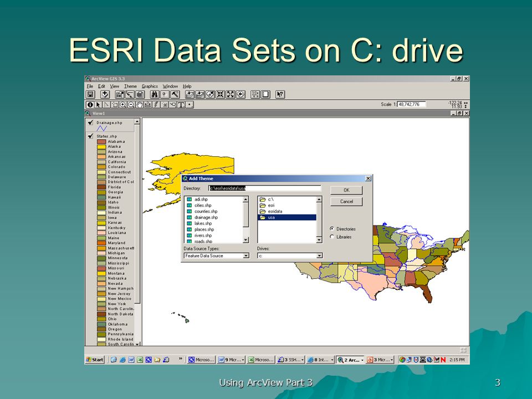Click Zoom to Active Theme icon
The width and height of the screenshot is (532, 399).
point(200,95)
